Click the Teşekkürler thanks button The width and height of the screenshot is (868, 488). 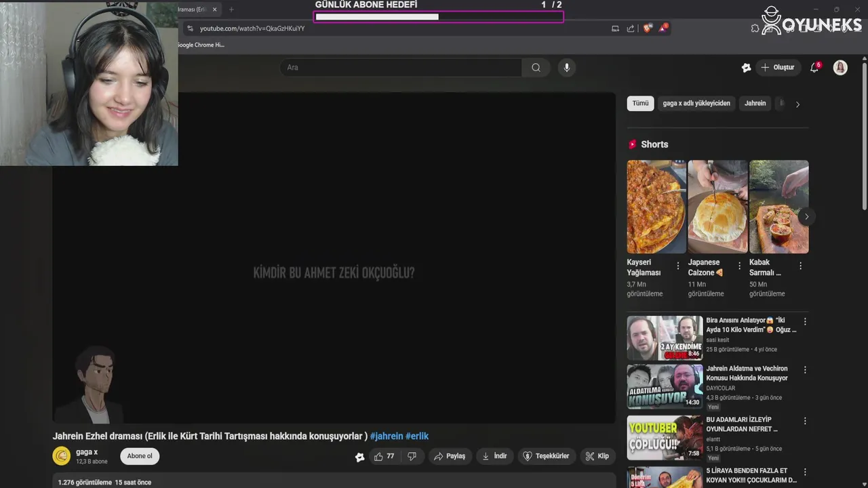(545, 456)
